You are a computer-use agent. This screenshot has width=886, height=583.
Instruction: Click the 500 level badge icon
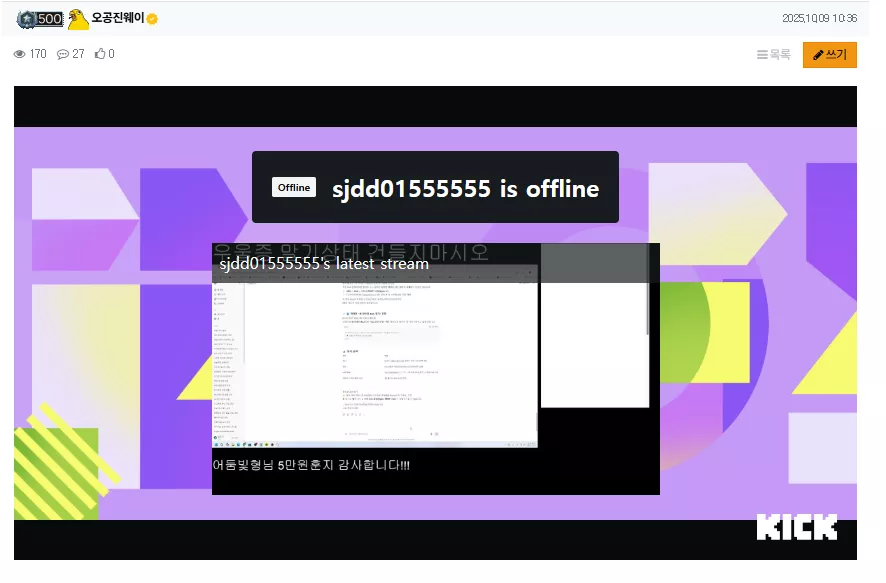[x=40, y=19]
